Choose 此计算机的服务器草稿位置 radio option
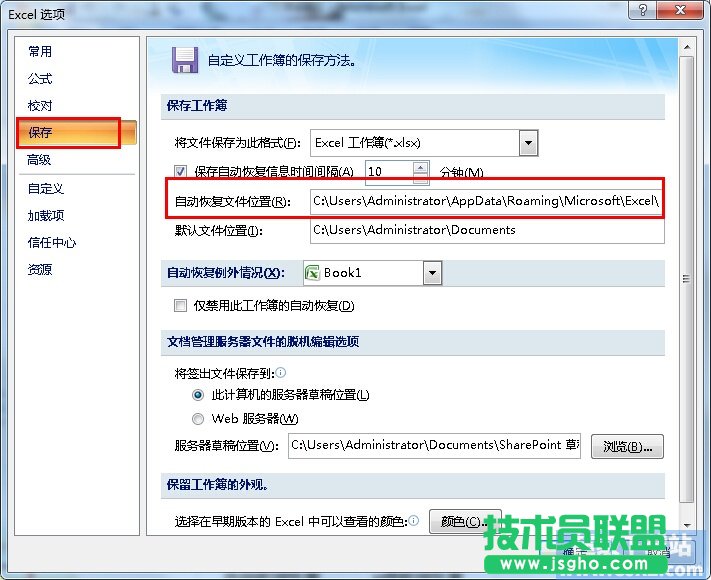This screenshot has width=711, height=580. coord(198,396)
